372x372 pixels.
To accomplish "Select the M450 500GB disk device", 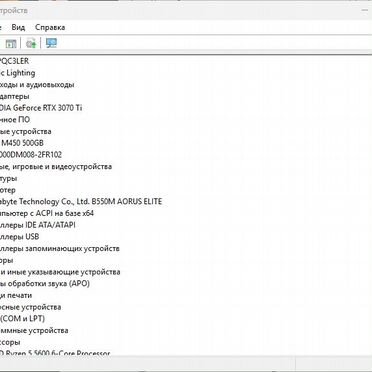I will pyautogui.click(x=22, y=143).
